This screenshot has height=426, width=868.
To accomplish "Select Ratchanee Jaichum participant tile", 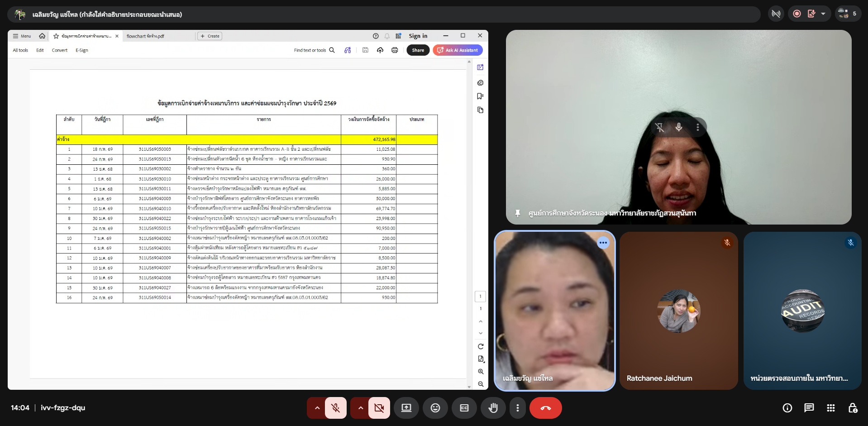I will point(678,311).
